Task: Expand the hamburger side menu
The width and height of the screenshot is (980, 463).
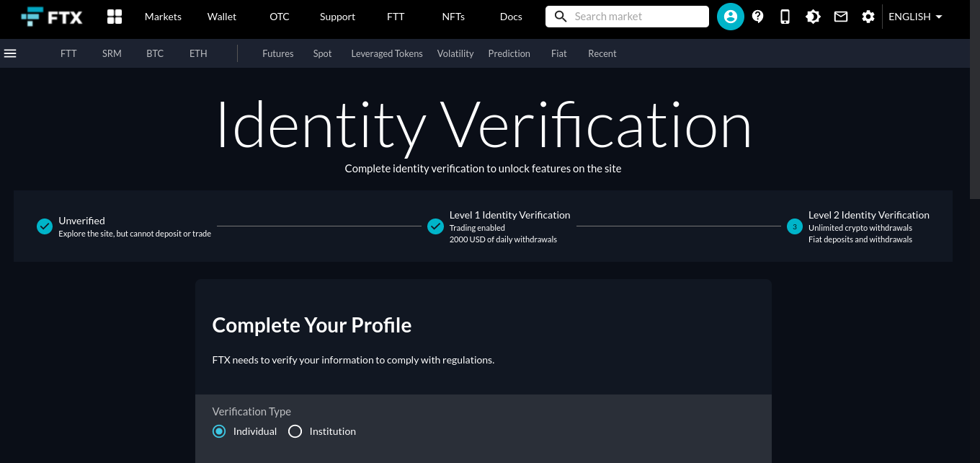Action: coord(10,53)
